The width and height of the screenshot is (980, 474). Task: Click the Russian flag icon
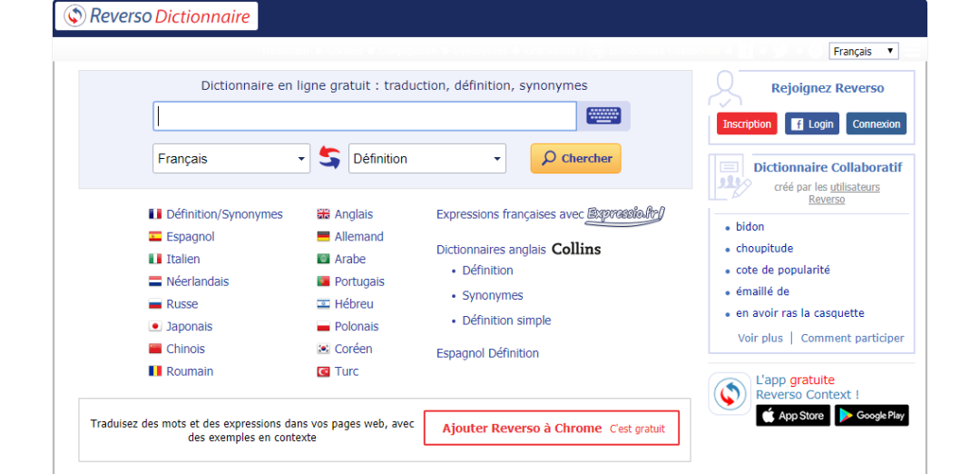click(x=155, y=304)
